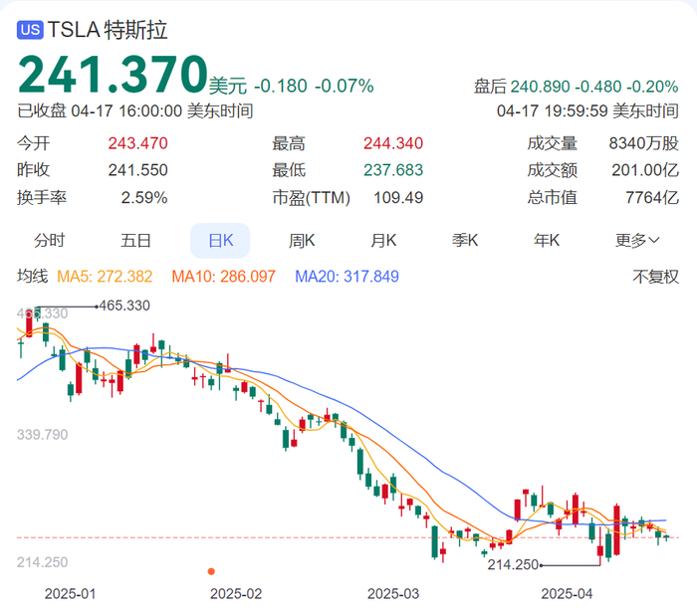
Task: Click the 2025-02 date axis label
Action: [x=236, y=594]
